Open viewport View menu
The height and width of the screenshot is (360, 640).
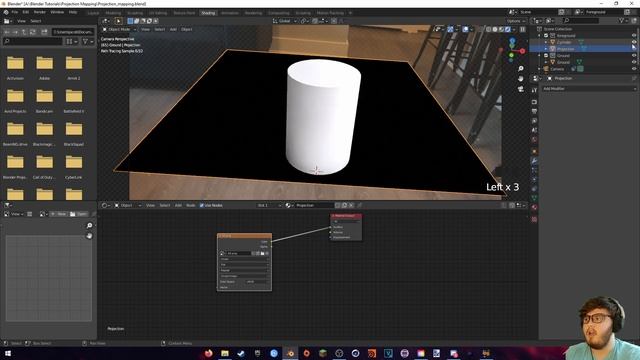point(145,29)
